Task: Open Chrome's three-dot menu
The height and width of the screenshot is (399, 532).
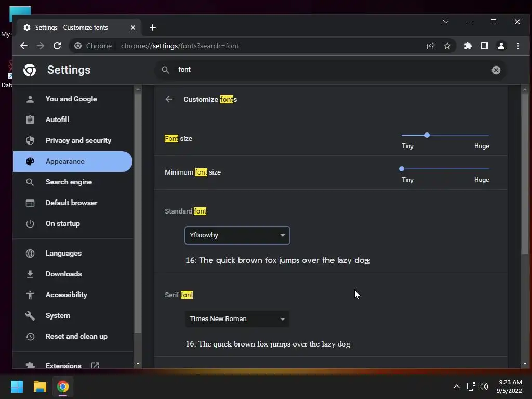Action: [x=518, y=46]
